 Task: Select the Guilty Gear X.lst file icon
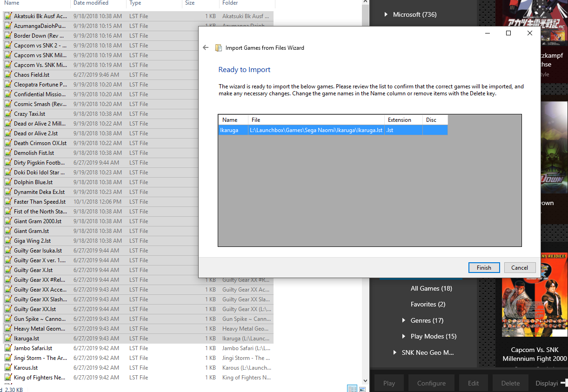(8, 270)
